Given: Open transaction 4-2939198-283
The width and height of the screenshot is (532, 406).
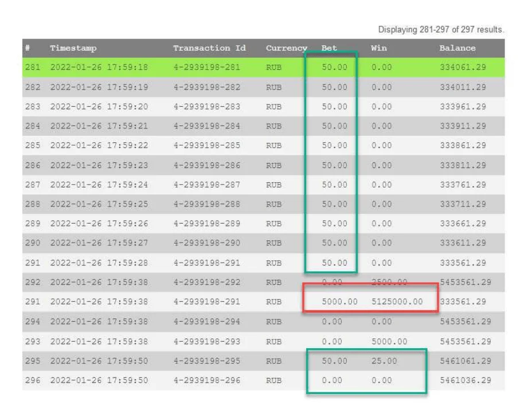Looking at the screenshot, I should click(206, 107).
